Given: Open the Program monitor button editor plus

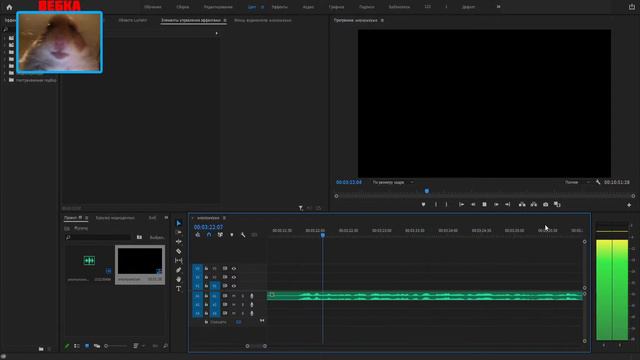Looking at the screenshot, I should (x=629, y=205).
